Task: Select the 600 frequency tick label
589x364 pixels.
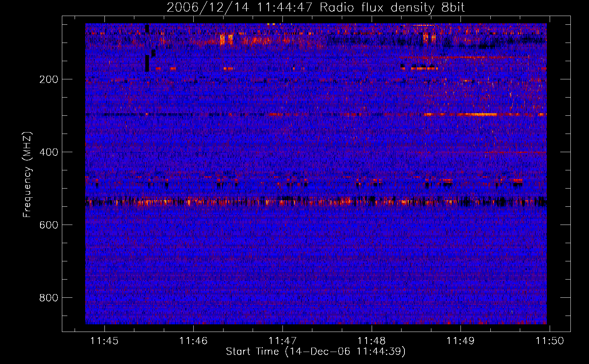Action: point(48,225)
